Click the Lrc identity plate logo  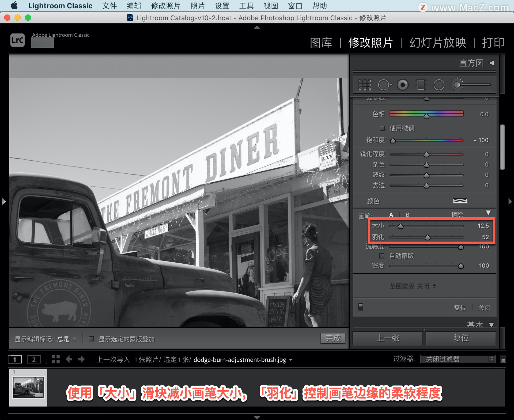click(x=17, y=40)
